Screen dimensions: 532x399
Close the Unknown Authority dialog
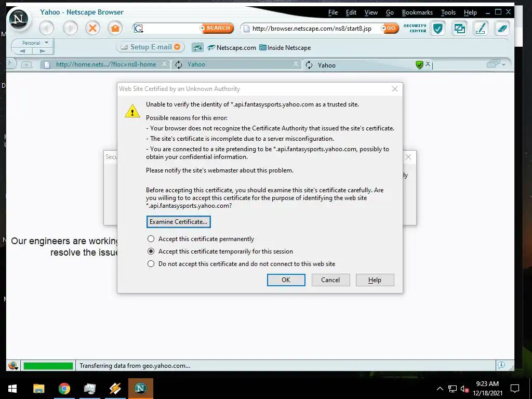click(x=395, y=89)
